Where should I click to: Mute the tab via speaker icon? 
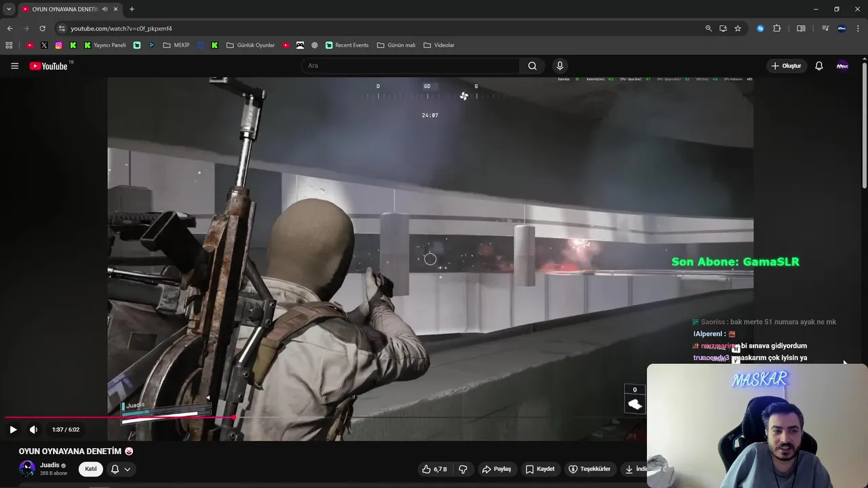pyautogui.click(x=104, y=9)
